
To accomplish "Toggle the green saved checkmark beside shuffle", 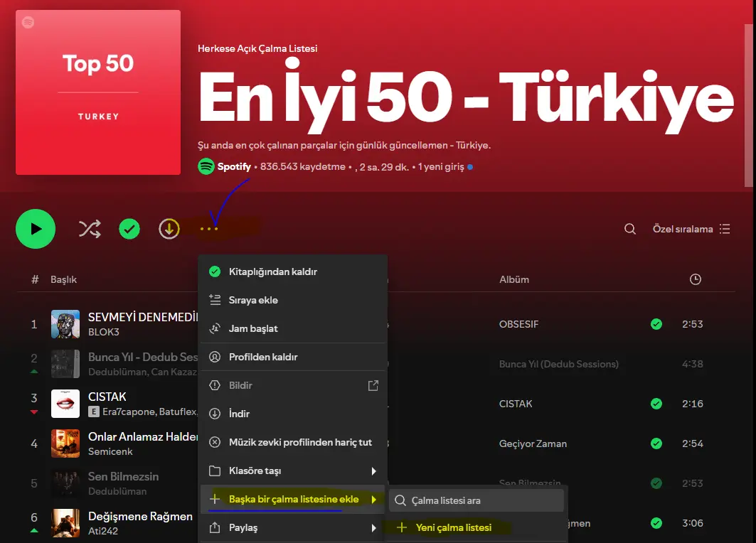I will pos(129,229).
